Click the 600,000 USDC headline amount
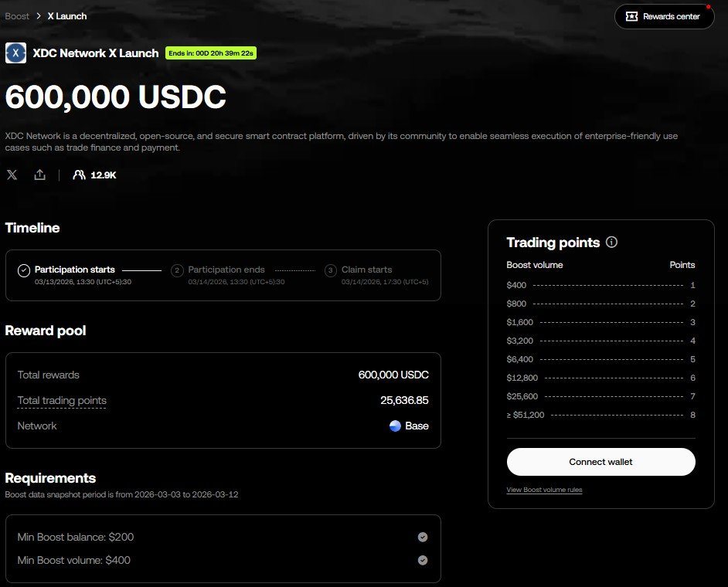 point(116,97)
